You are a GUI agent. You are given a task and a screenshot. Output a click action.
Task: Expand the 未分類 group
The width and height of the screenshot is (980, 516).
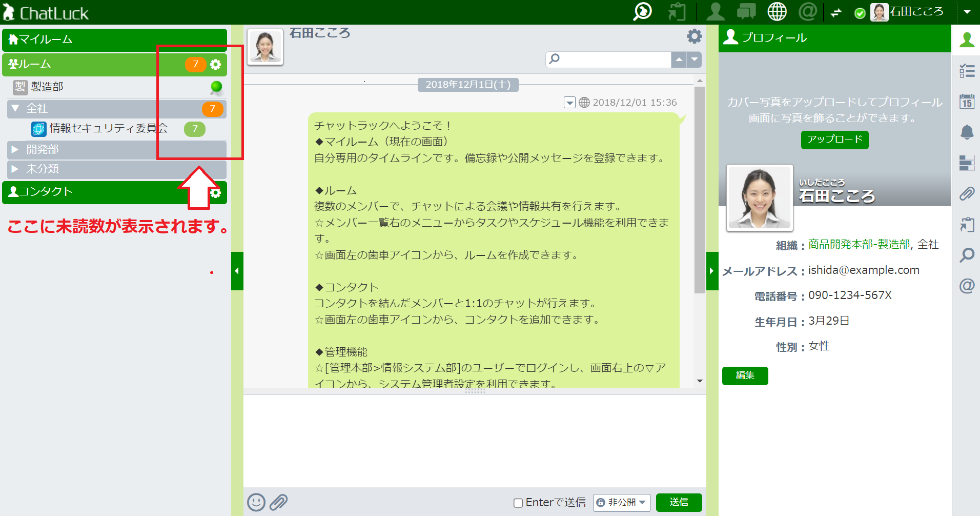(x=15, y=169)
